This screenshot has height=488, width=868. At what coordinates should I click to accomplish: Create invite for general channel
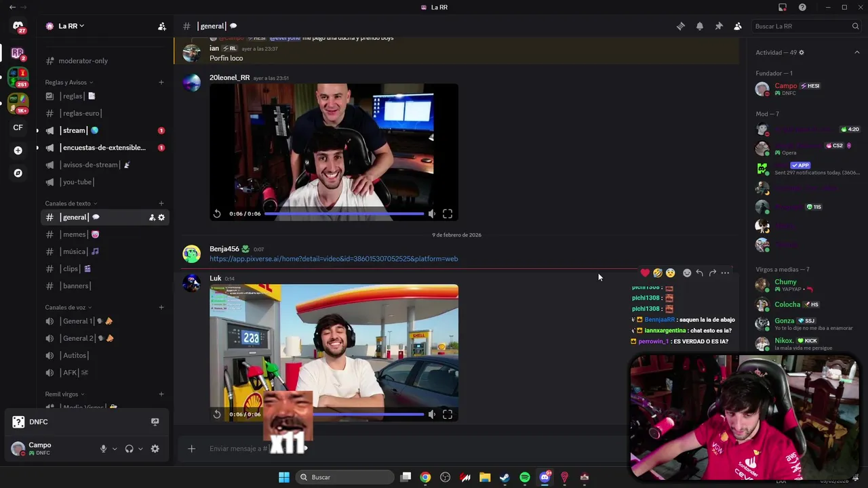pos(152,218)
